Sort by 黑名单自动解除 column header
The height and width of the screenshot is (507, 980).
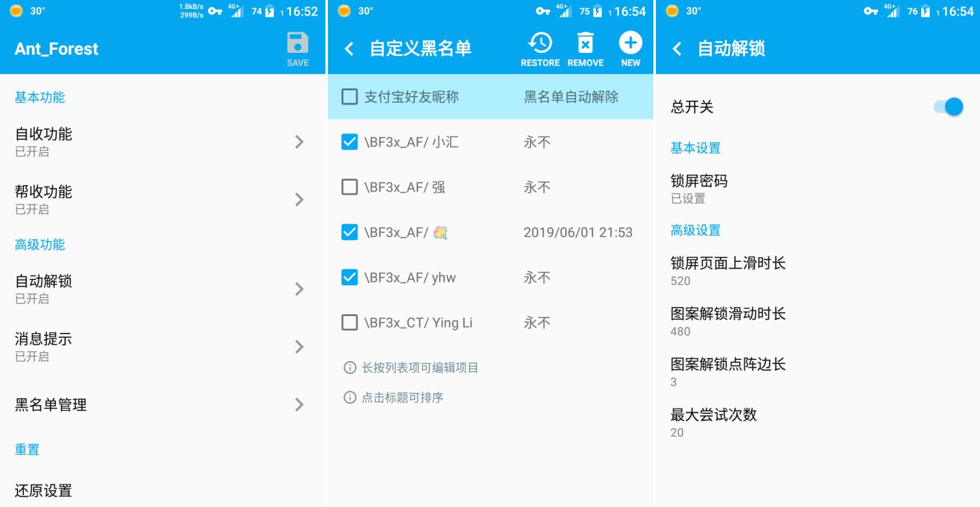tap(571, 97)
